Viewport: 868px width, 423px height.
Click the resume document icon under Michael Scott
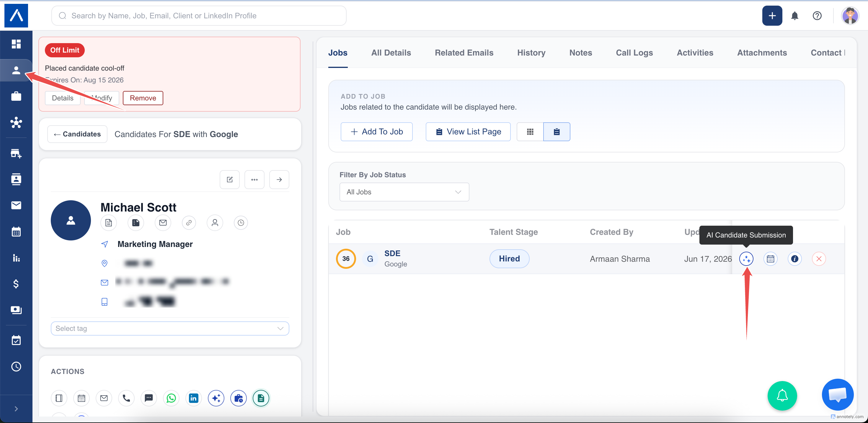[x=109, y=222]
